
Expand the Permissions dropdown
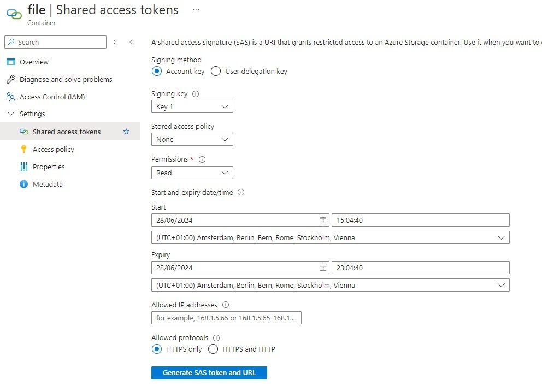click(191, 172)
